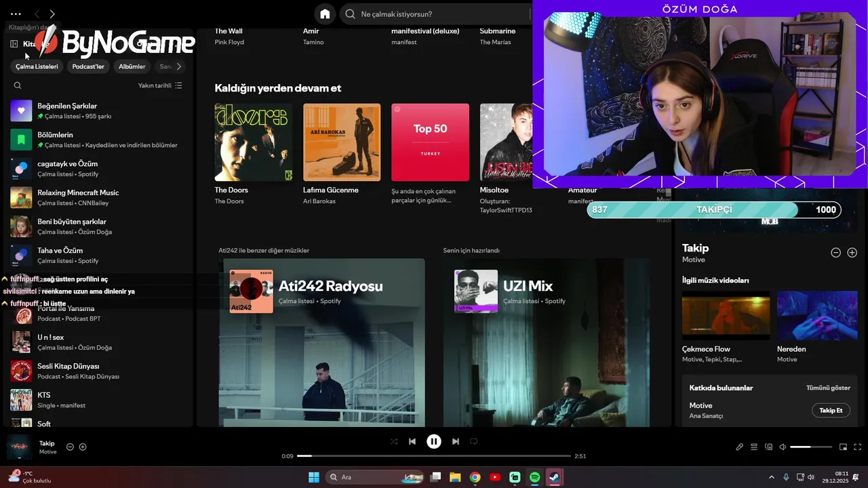
Task: Show hidden system tray icons
Action: 771,477
